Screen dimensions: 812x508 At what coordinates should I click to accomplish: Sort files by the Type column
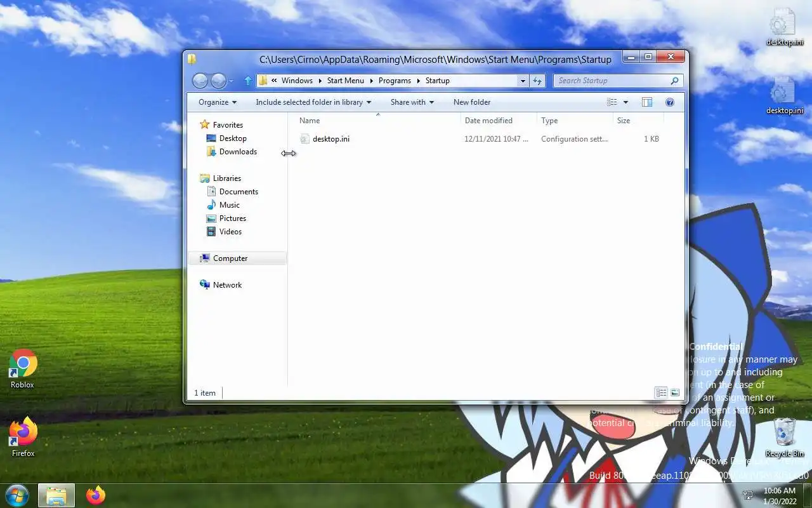(575, 121)
